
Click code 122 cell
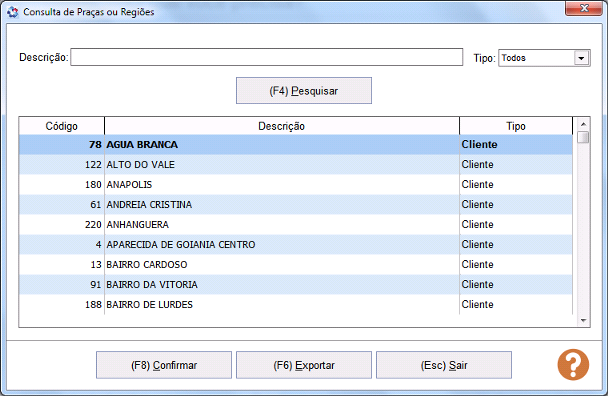(x=62, y=164)
